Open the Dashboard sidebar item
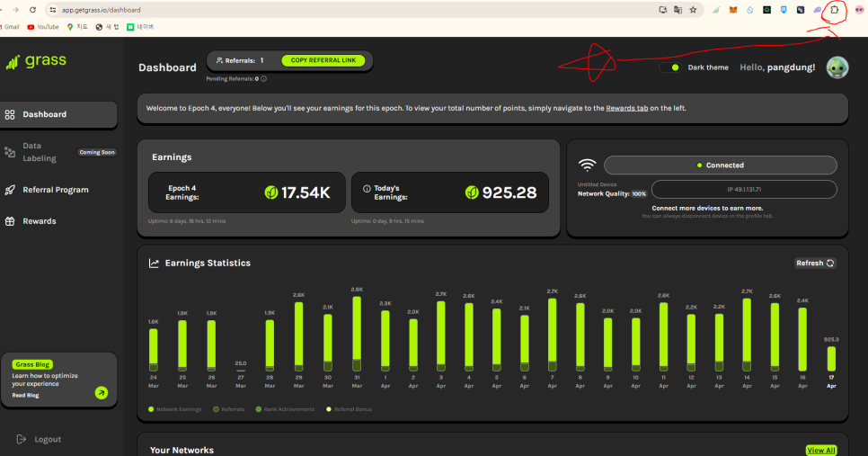The image size is (868, 456). click(58, 115)
